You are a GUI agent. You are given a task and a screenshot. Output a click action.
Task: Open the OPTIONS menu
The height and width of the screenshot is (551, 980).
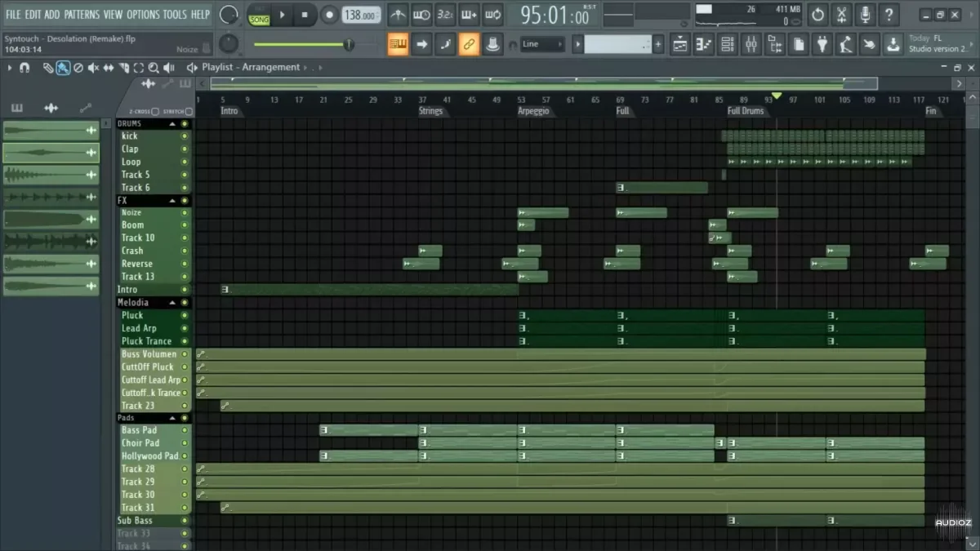click(143, 15)
